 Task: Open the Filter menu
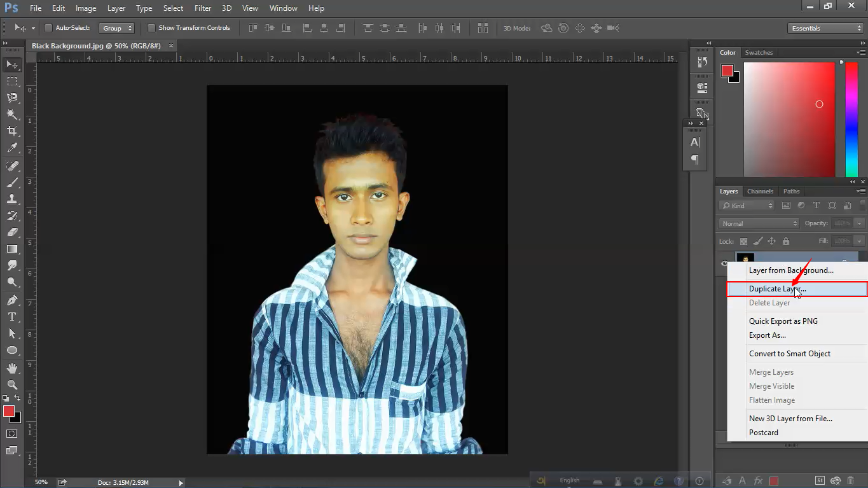pos(203,8)
